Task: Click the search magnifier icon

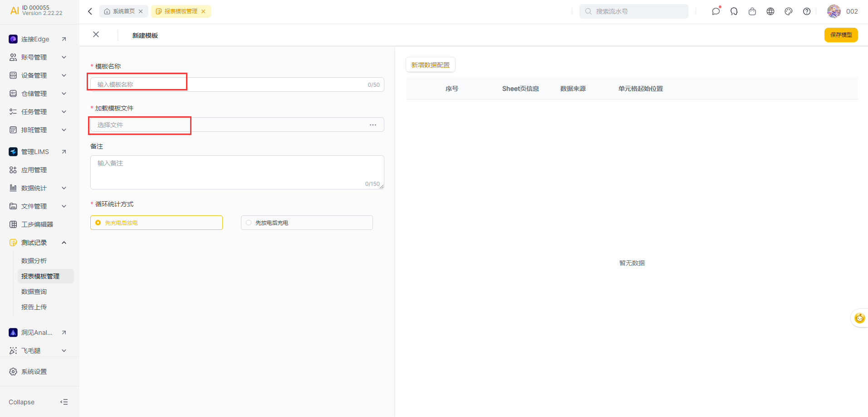Action: [588, 11]
